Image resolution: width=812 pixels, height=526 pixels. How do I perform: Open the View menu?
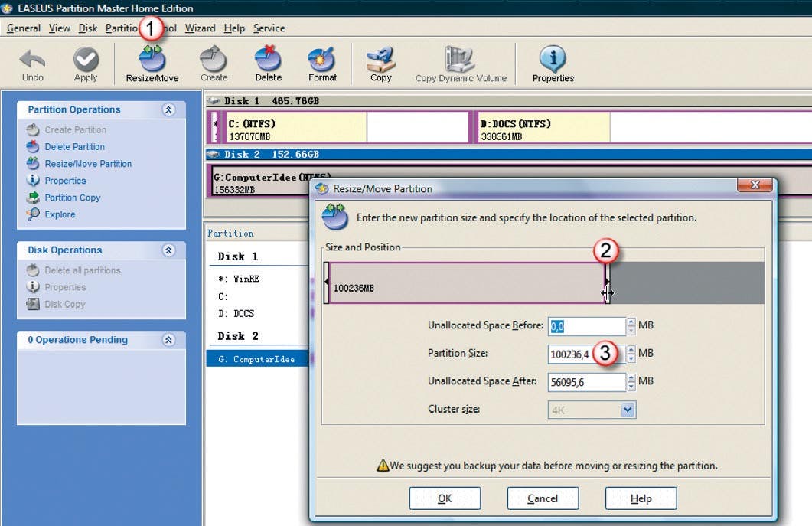[x=59, y=28]
